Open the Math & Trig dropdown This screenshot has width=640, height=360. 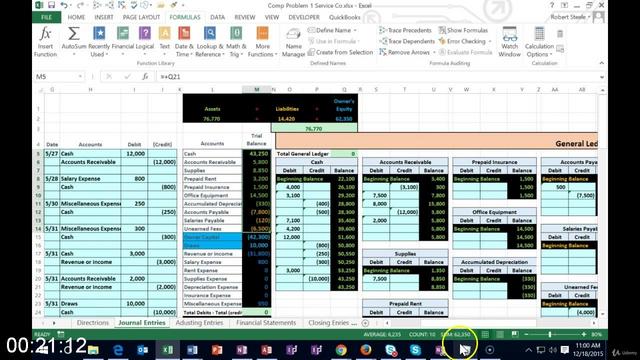[x=236, y=42]
